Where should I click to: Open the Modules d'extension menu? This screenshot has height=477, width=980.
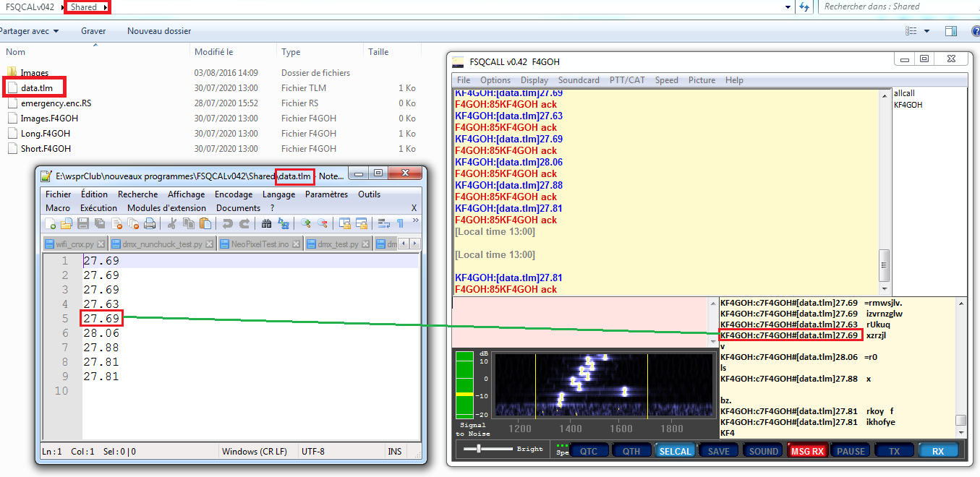166,208
